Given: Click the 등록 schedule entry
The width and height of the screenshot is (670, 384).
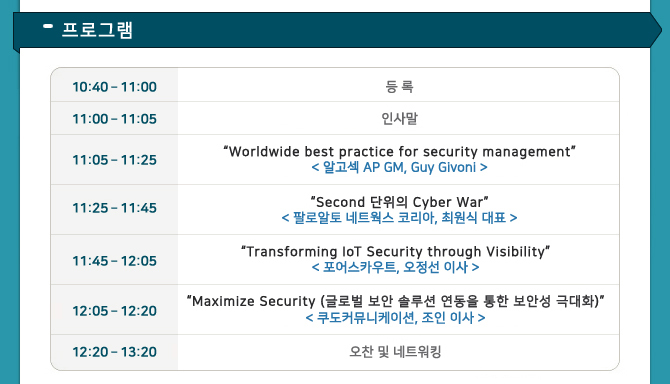Looking at the screenshot, I should point(399,87).
